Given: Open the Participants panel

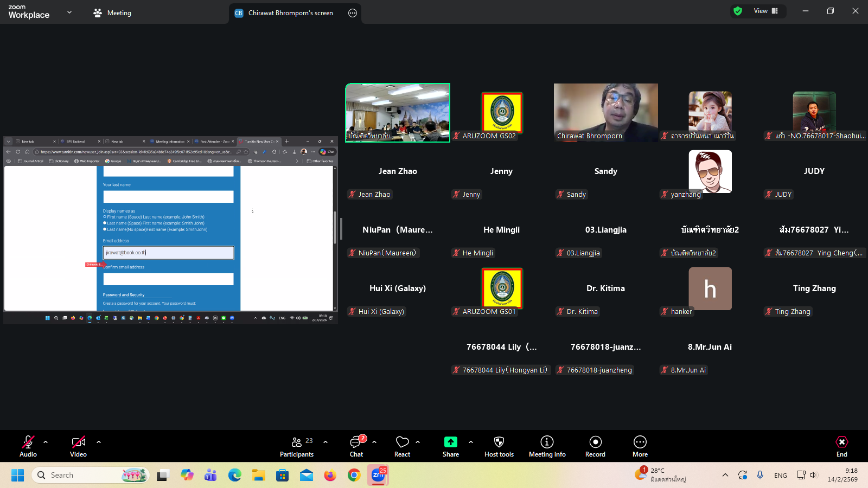Looking at the screenshot, I should click(297, 446).
